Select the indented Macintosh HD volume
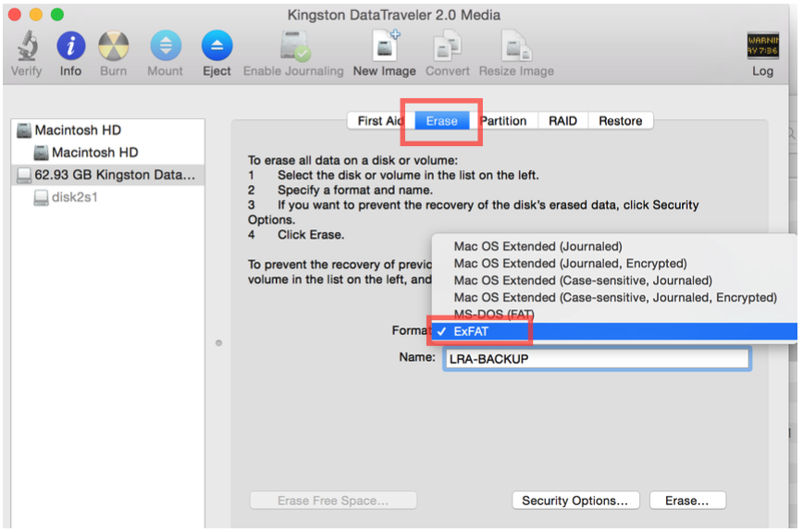The image size is (803, 532). pyautogui.click(x=107, y=153)
